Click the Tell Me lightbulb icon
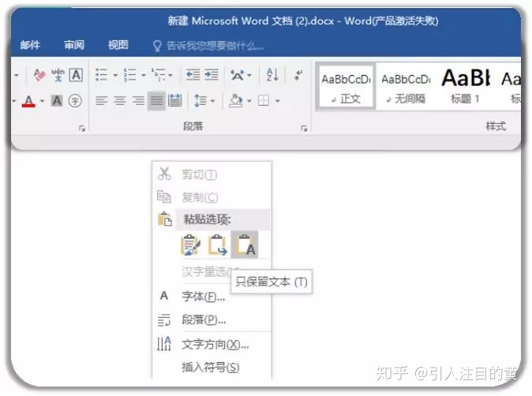Screen dimensions: 532x396 click(157, 46)
